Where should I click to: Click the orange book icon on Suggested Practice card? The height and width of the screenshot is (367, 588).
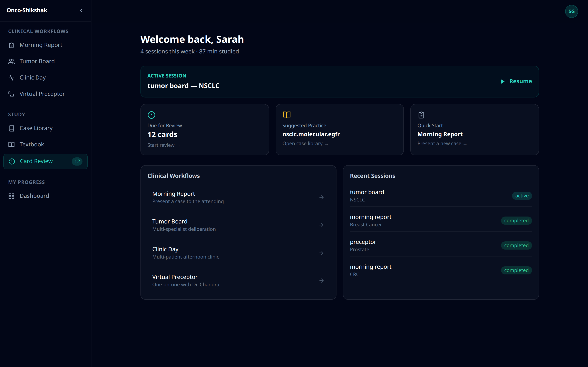point(286,115)
